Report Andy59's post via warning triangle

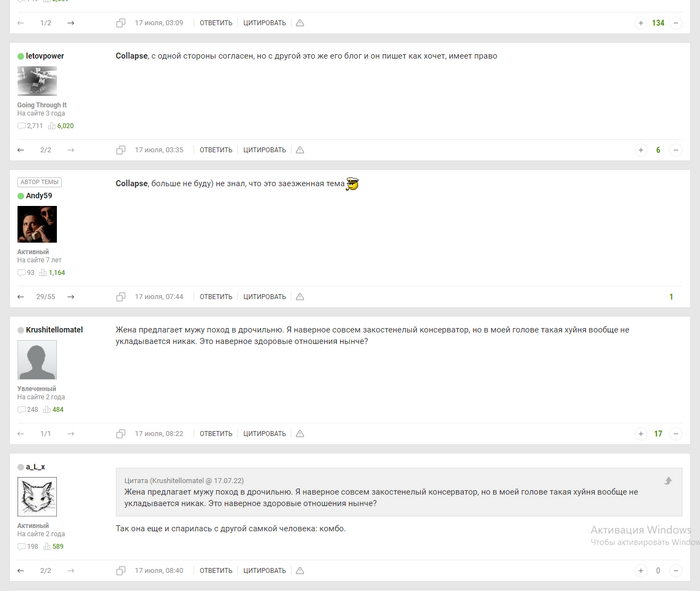[x=300, y=296]
